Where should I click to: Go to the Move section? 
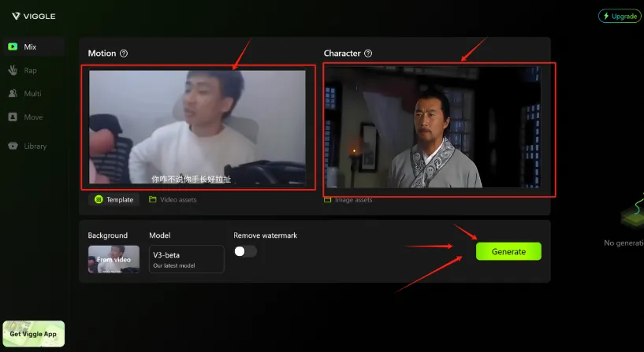34,117
